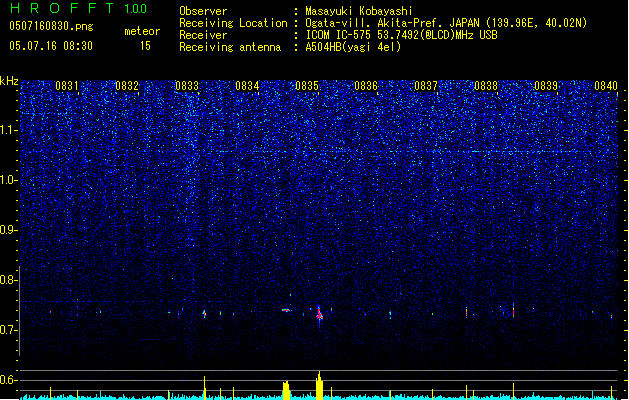
Task: Select the filename 0507160830.png
Action: (x=51, y=27)
